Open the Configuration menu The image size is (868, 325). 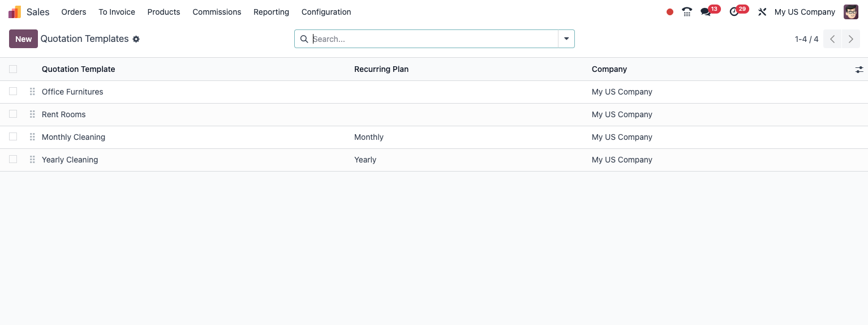tap(326, 12)
